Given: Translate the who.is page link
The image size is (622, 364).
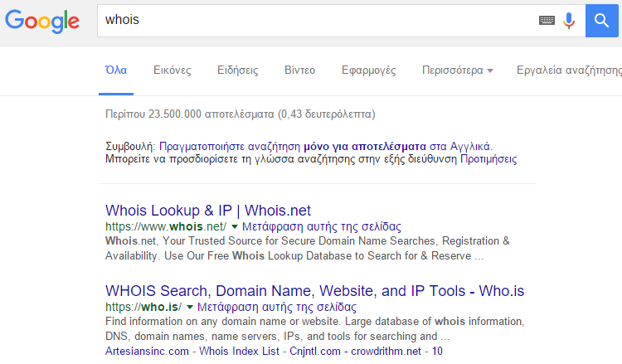Looking at the screenshot, I should [276, 307].
